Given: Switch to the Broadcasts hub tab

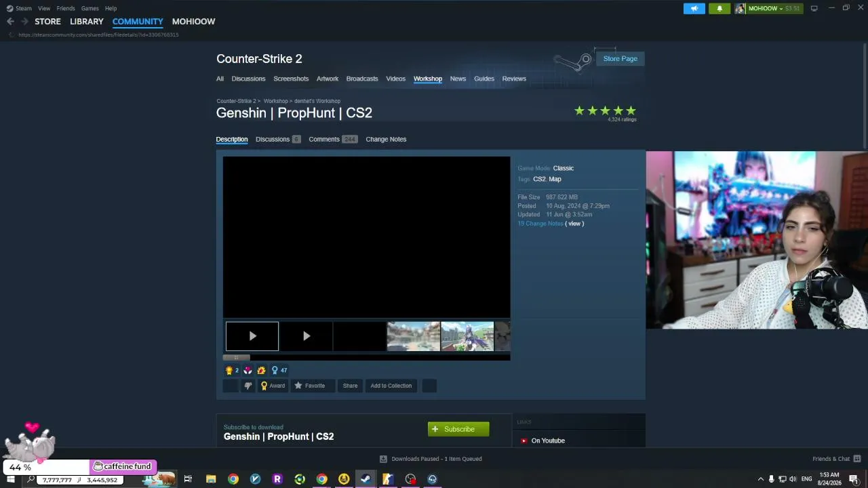Looking at the screenshot, I should pyautogui.click(x=362, y=79).
